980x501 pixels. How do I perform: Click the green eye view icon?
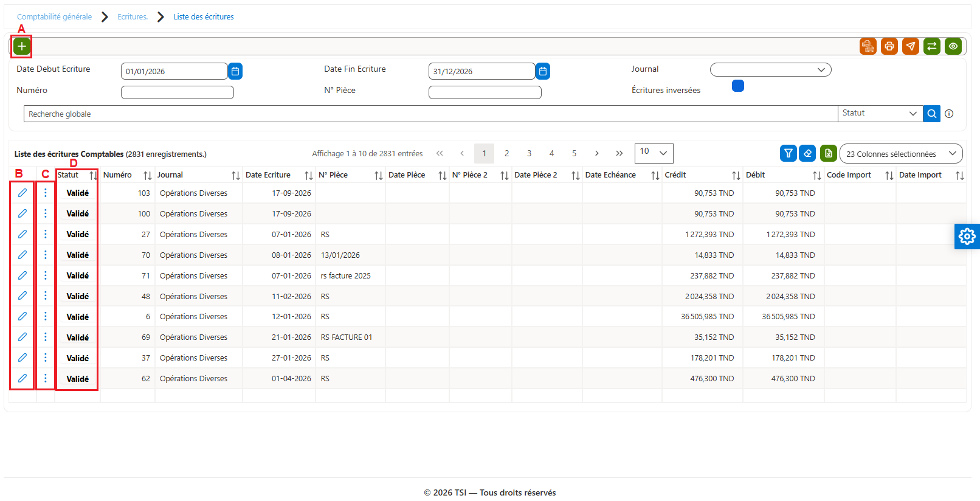coord(953,46)
